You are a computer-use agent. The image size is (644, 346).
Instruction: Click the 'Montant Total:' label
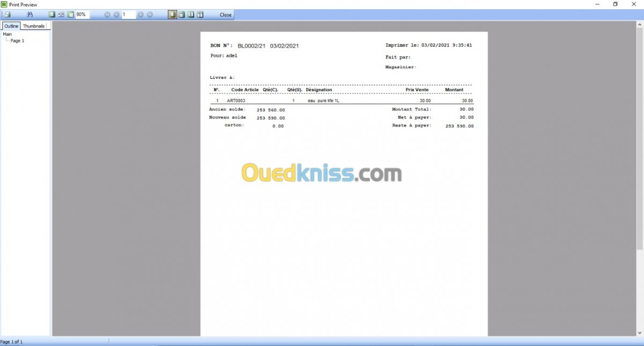pyautogui.click(x=412, y=109)
